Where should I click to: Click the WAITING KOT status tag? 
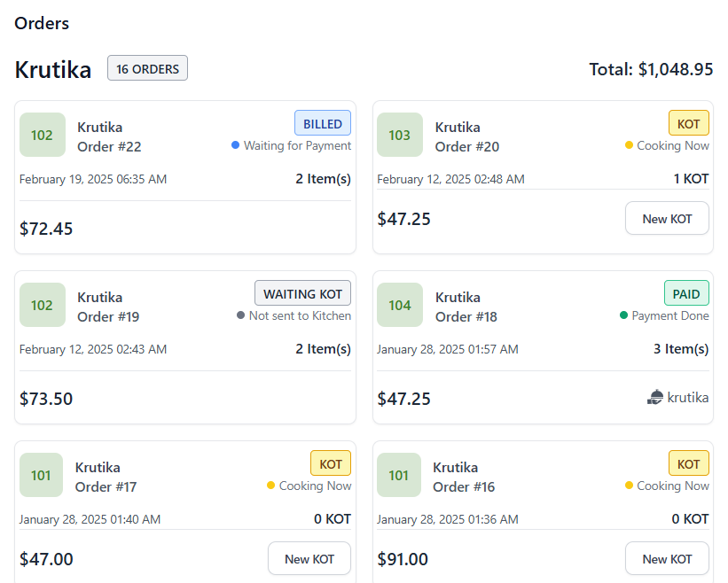pyautogui.click(x=302, y=293)
